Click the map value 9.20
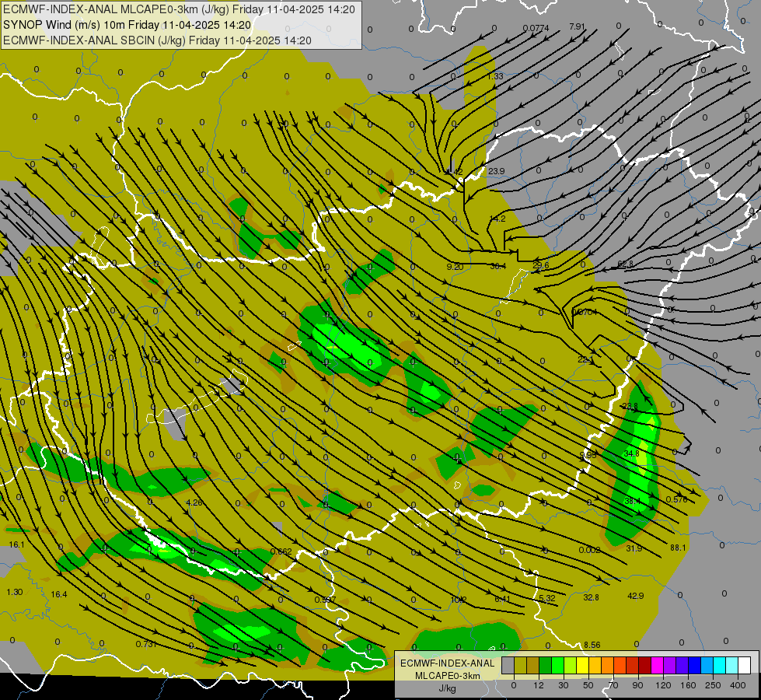 coord(455,267)
